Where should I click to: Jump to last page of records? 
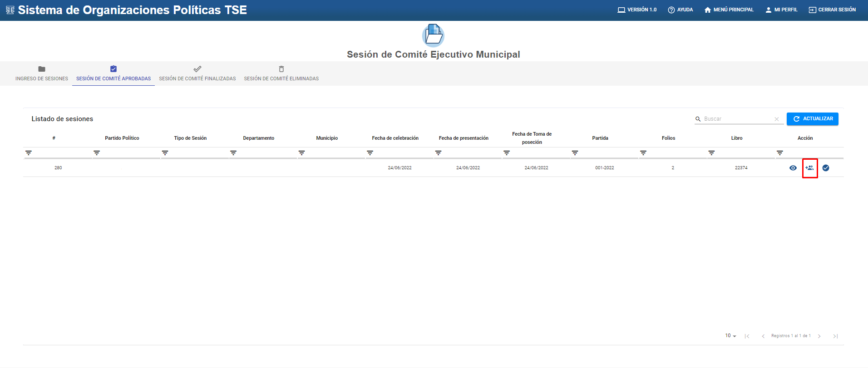[835, 336]
